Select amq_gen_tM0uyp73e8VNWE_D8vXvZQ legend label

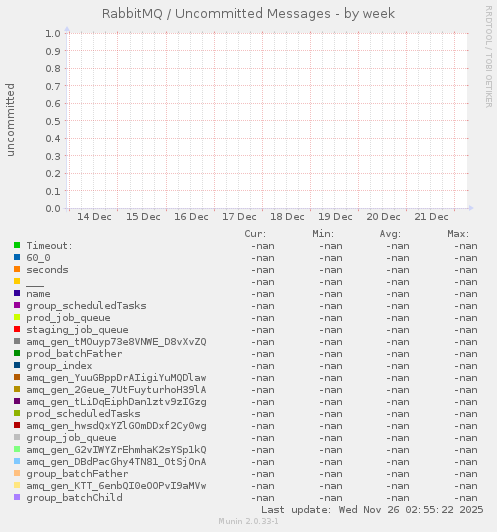coord(116,342)
